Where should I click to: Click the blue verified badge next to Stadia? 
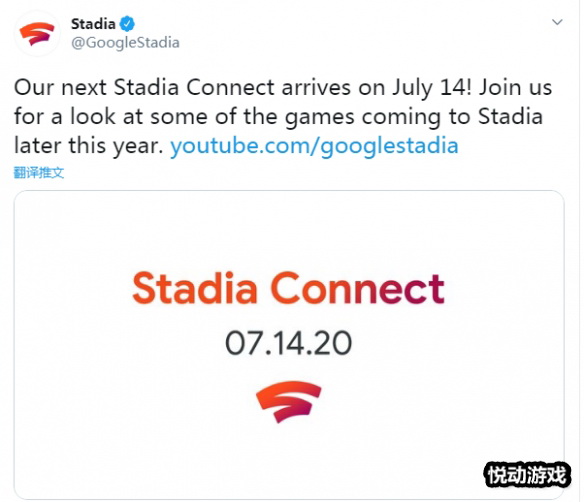pos(127,24)
